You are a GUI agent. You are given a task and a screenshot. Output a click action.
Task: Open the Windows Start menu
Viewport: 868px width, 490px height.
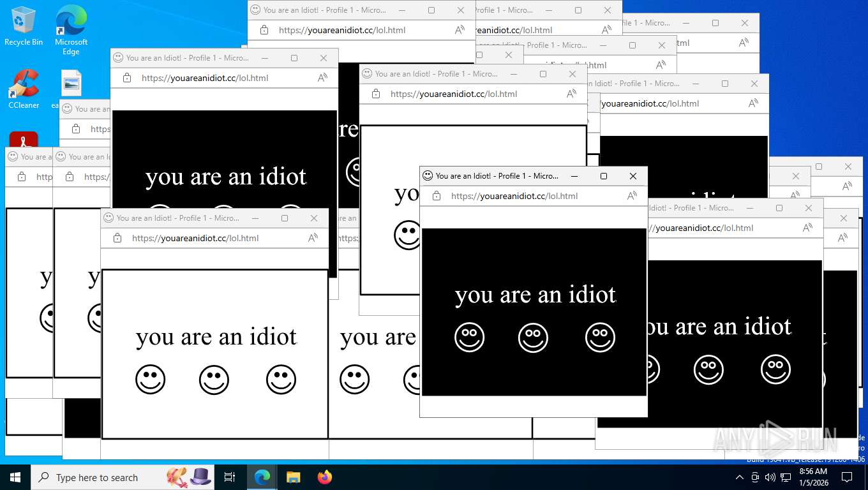point(15,477)
